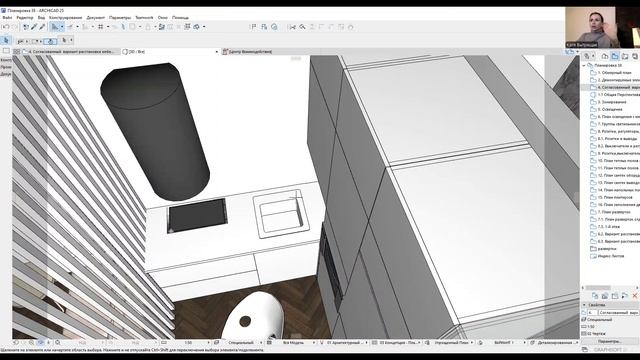Viewport: 640px width, 360px height.
Task: Click the red delete X icon in navigator
Action: coord(635,296)
